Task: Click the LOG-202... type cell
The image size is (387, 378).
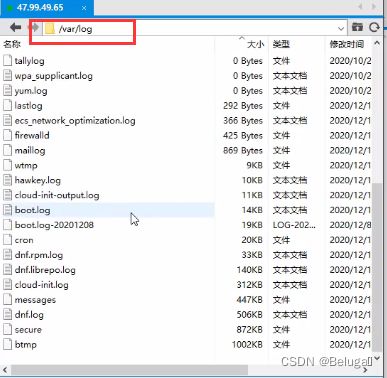Action: pos(294,225)
